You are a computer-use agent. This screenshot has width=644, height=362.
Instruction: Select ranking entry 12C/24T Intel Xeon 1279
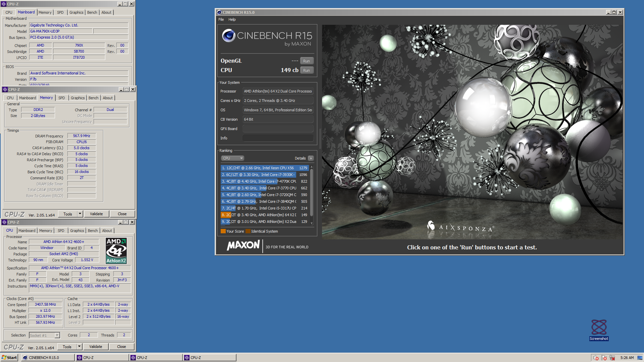[264, 168]
